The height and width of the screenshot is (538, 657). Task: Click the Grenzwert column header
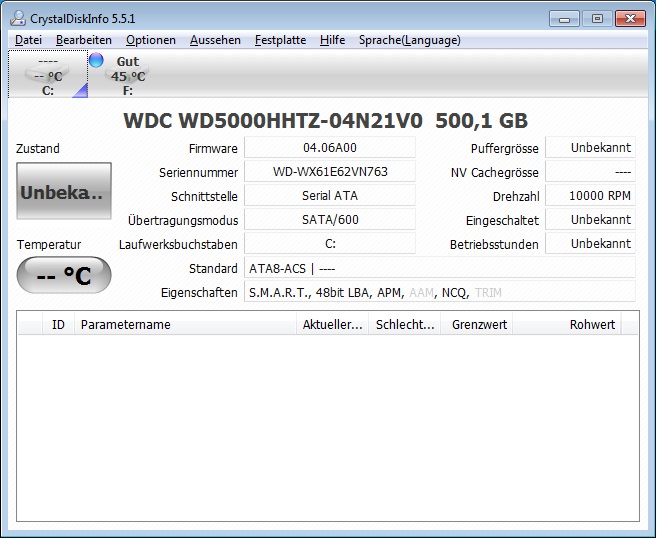476,324
